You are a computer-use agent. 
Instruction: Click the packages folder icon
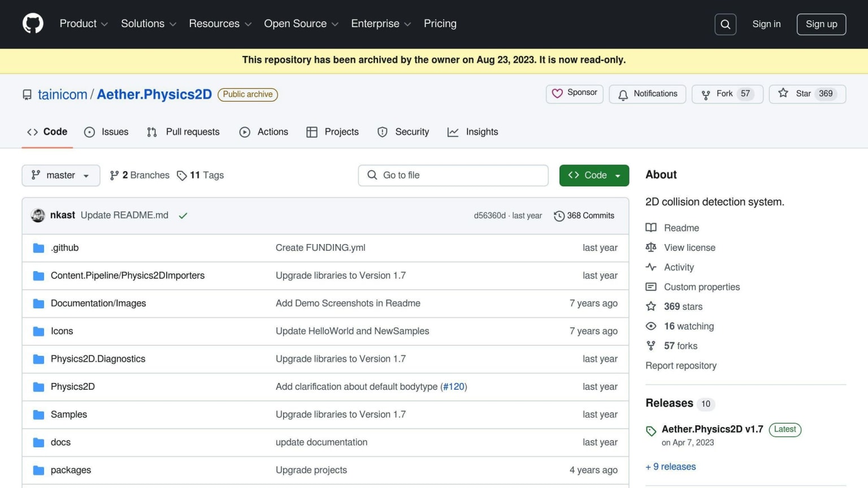[x=38, y=470]
